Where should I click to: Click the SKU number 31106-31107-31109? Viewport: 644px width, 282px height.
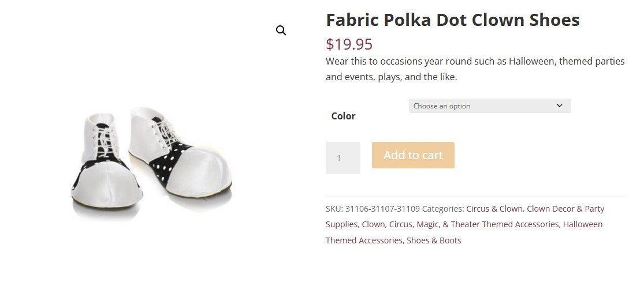[x=382, y=209]
